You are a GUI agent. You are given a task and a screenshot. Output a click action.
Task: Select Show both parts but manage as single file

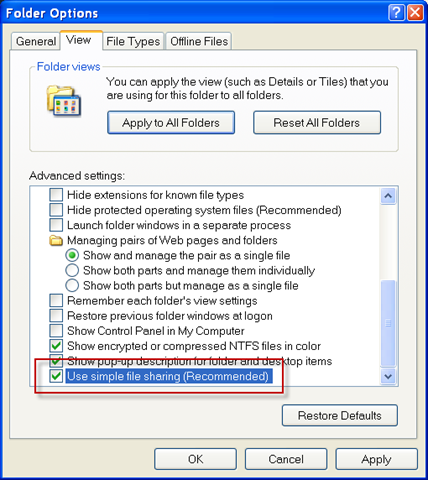click(x=72, y=286)
